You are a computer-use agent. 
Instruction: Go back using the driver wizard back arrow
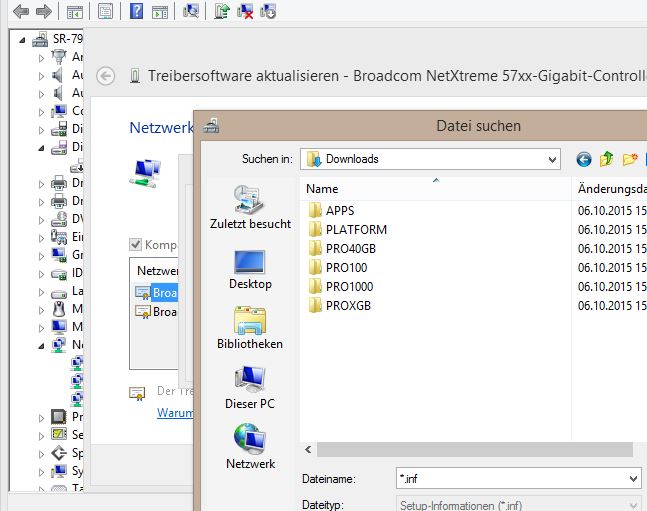coord(106,76)
